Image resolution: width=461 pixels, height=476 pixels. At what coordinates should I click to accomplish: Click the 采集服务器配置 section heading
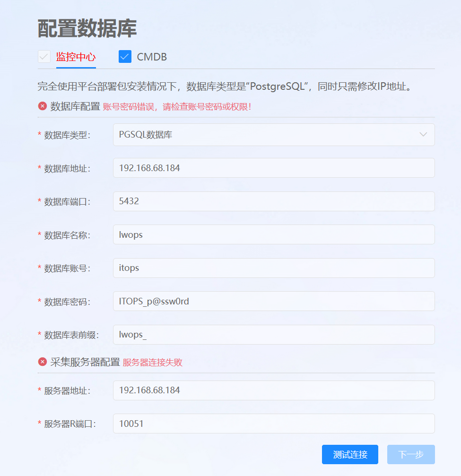pos(85,362)
